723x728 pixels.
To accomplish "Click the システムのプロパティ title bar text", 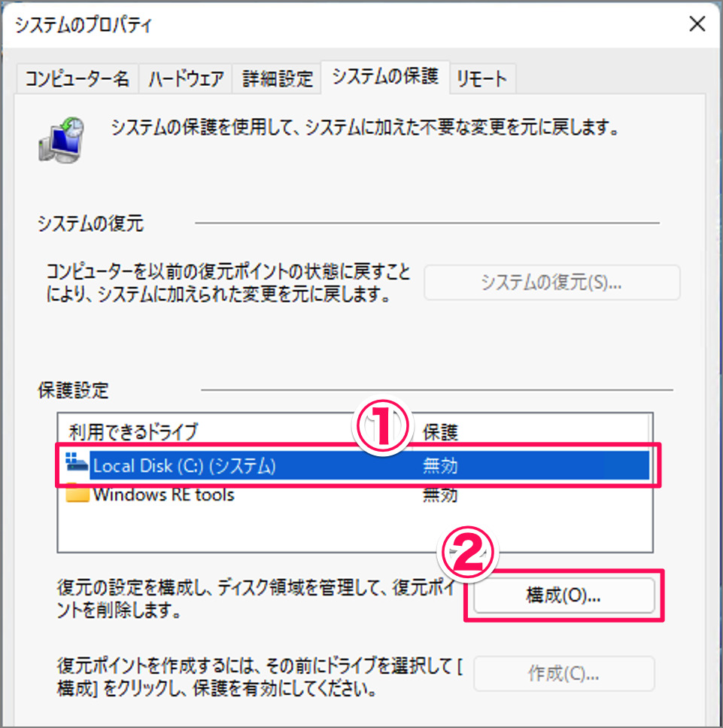I will (x=84, y=25).
